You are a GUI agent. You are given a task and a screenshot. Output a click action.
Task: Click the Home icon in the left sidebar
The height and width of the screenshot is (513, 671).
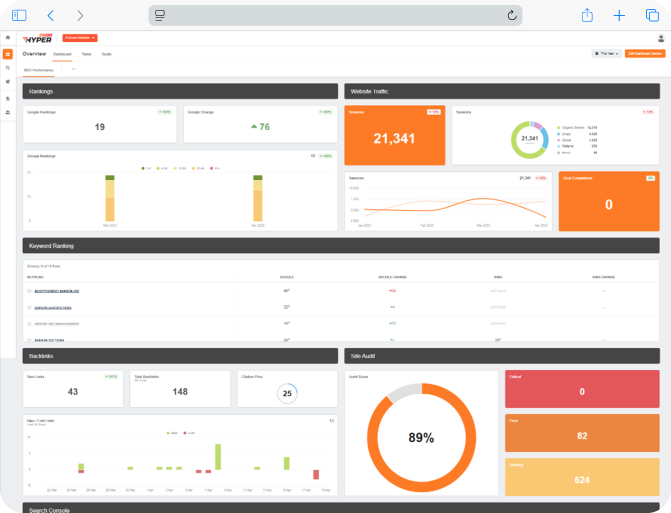pos(8,38)
